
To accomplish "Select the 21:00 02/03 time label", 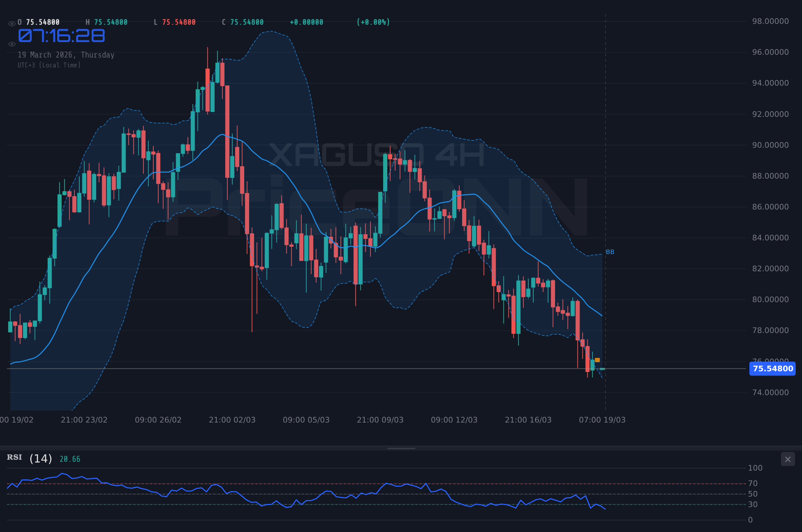I will [233, 419].
